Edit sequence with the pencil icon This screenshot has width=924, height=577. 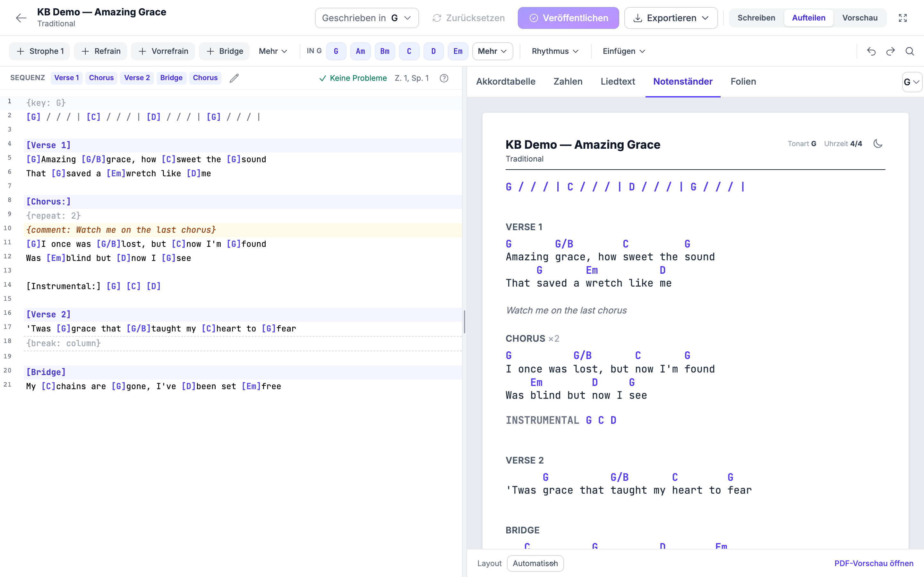(x=234, y=78)
